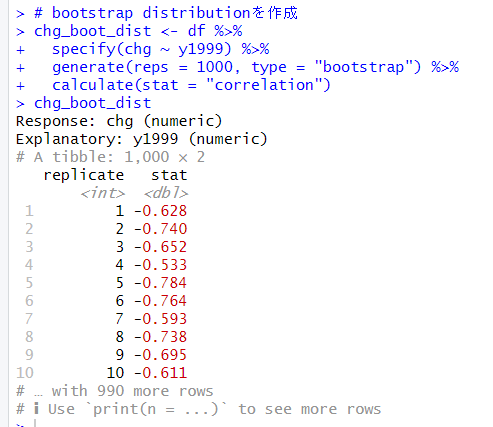Screen dimensions: 493x427
Task: Click 'Response: chg (numeric)' output line
Action: [119, 121]
